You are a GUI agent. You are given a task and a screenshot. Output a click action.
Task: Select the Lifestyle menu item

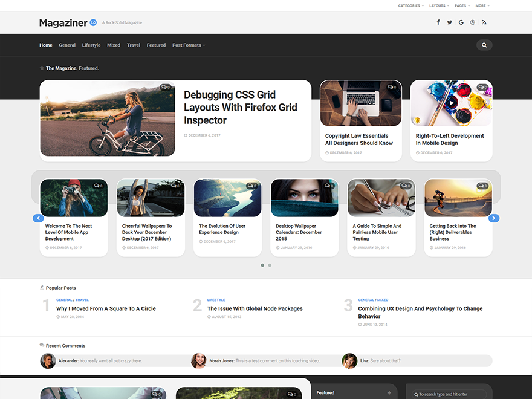(91, 45)
